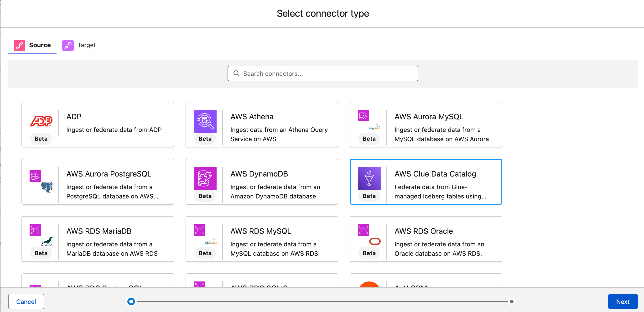This screenshot has width=644, height=312.
Task: Select the AWS Athena connector title
Action: [x=252, y=116]
